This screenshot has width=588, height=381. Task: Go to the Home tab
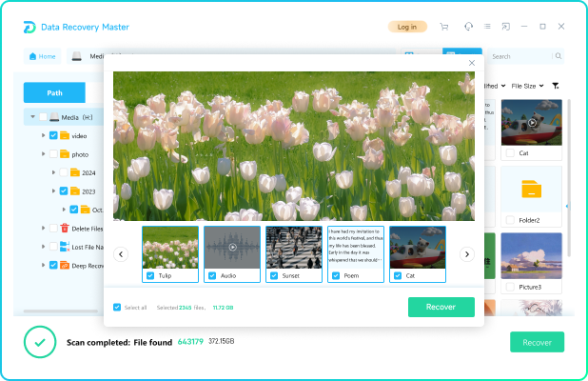pyautogui.click(x=41, y=56)
